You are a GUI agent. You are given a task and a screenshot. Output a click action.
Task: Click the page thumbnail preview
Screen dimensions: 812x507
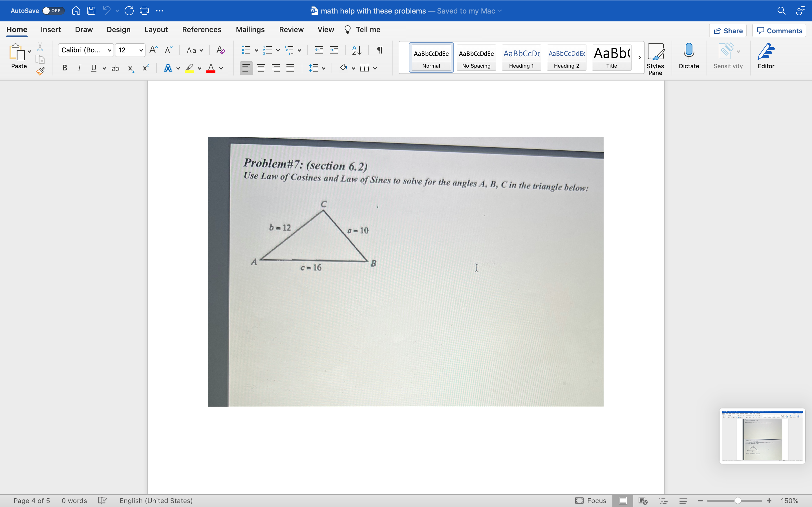[x=762, y=436]
